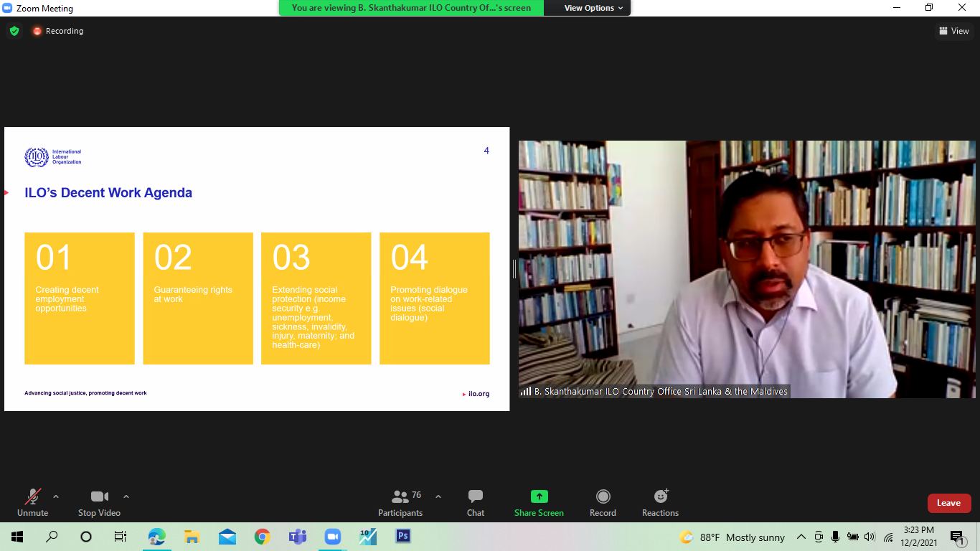This screenshot has width=980, height=551.
Task: Open Google Chrome from the taskbar
Action: [x=263, y=537]
